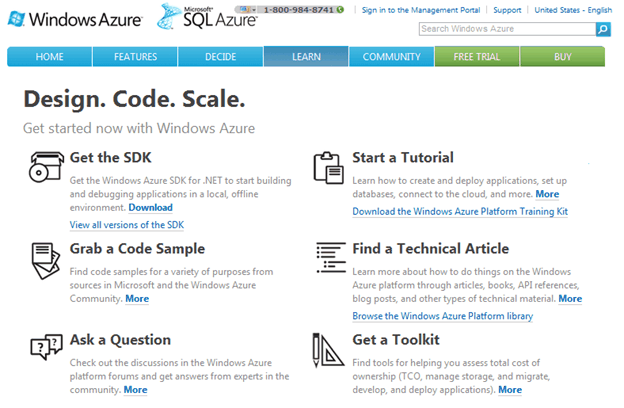The image size is (624, 408).
Task: Click the Design. Code. Scale. headline
Action: coord(134,99)
